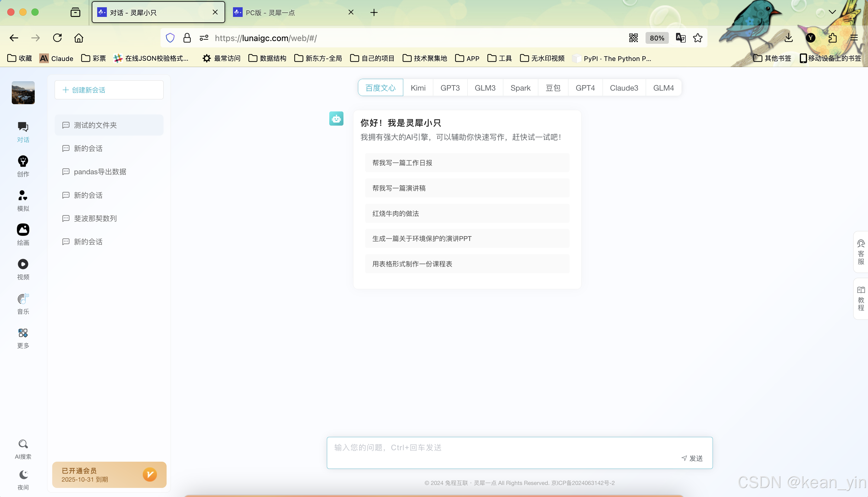This screenshot has width=868, height=497.
Task: Open the 最常访问 bookmarks folder
Action: 222,58
